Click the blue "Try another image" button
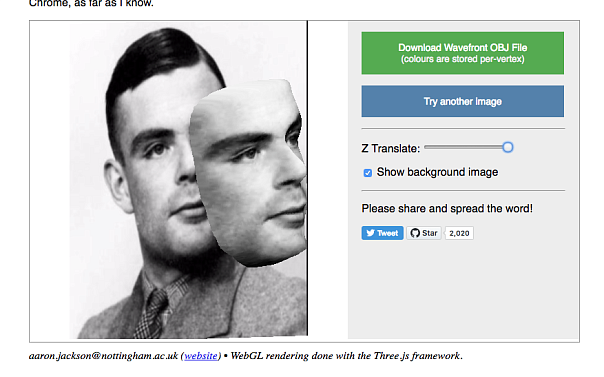The height and width of the screenshot is (377, 604). [463, 101]
